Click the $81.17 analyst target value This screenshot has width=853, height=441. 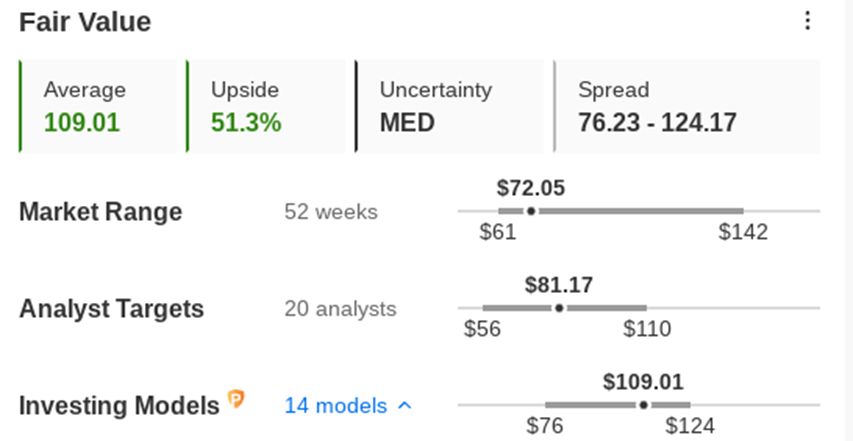coord(559,285)
